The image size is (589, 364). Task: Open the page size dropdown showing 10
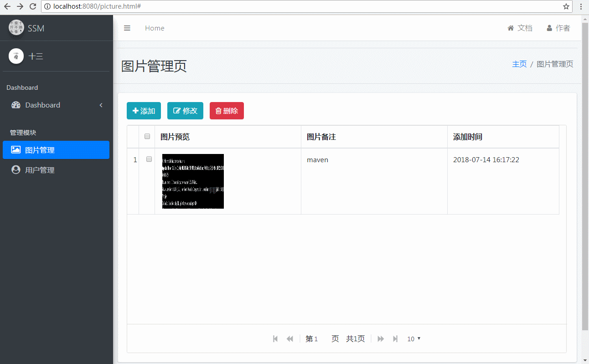click(413, 338)
